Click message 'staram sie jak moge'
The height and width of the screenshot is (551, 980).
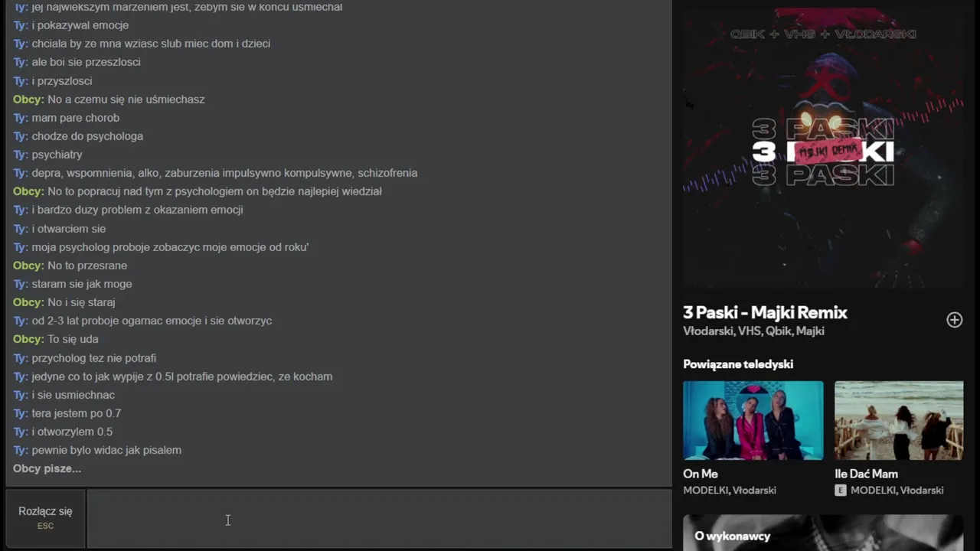tap(73, 284)
